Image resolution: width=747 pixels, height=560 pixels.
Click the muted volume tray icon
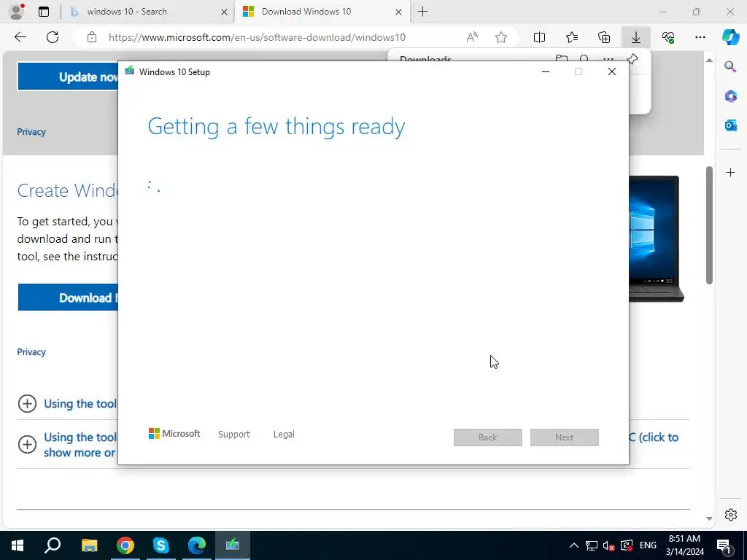point(608,545)
